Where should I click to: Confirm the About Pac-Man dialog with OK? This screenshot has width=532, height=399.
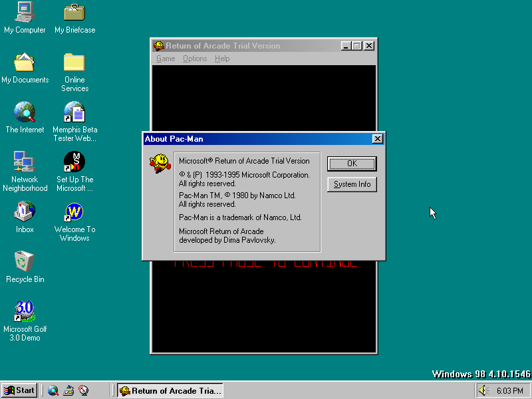(352, 164)
